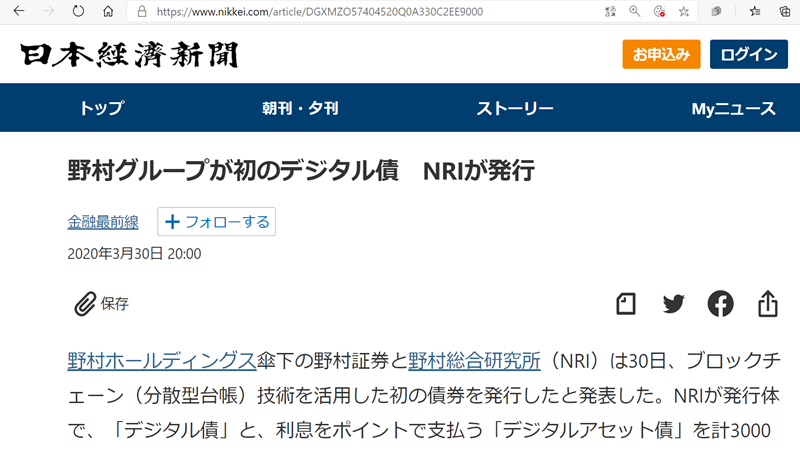Open the cookie blocked indicator icon
The image size is (800, 450).
pos(659,11)
